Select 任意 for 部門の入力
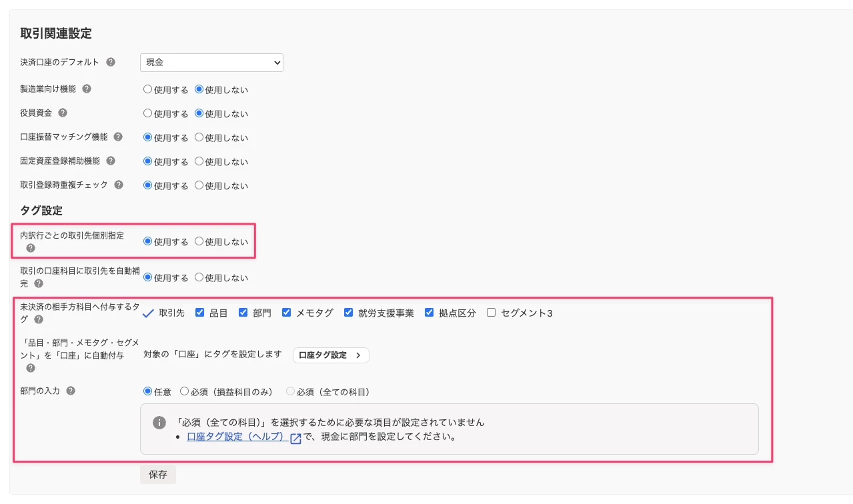The width and height of the screenshot is (853, 504). (148, 391)
